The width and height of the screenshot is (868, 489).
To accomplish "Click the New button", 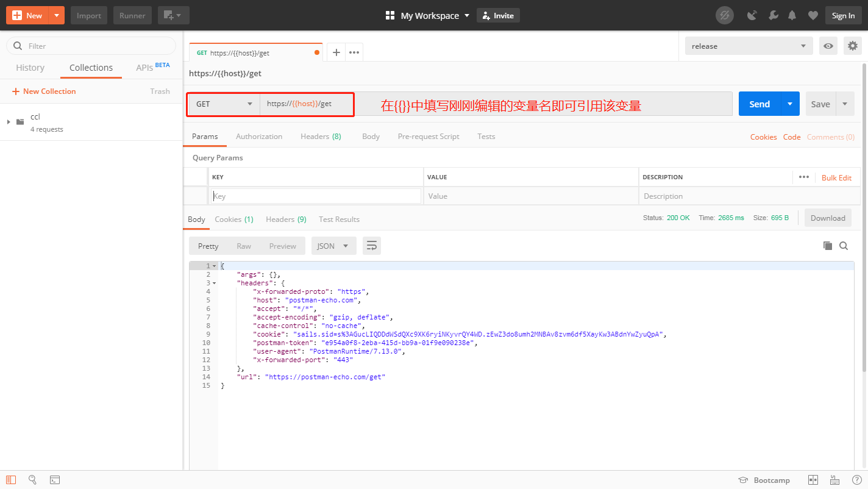I will [27, 15].
